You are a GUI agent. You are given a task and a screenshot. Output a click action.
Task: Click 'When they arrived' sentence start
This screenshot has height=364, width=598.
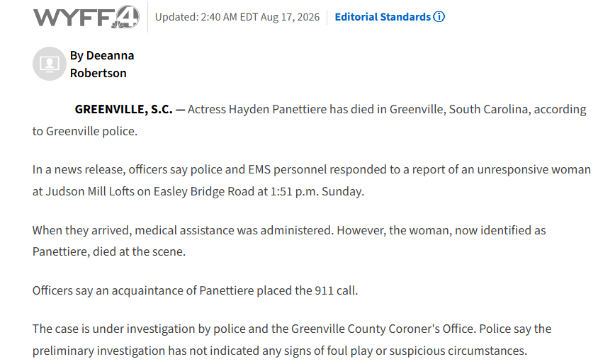tap(81, 230)
